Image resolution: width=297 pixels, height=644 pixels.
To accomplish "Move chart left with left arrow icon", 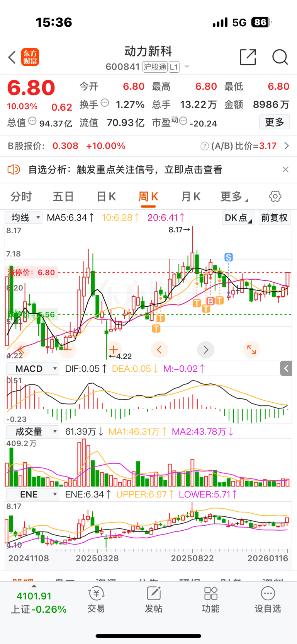I will 160,350.
